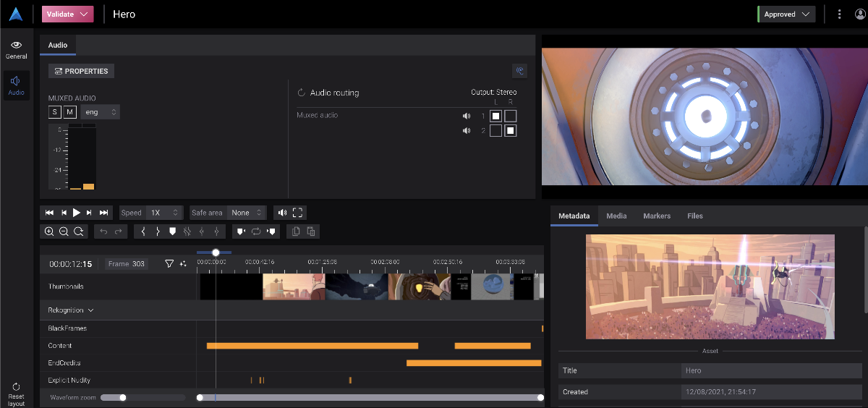The height and width of the screenshot is (408, 868).
Task: Play the video
Action: click(x=77, y=213)
